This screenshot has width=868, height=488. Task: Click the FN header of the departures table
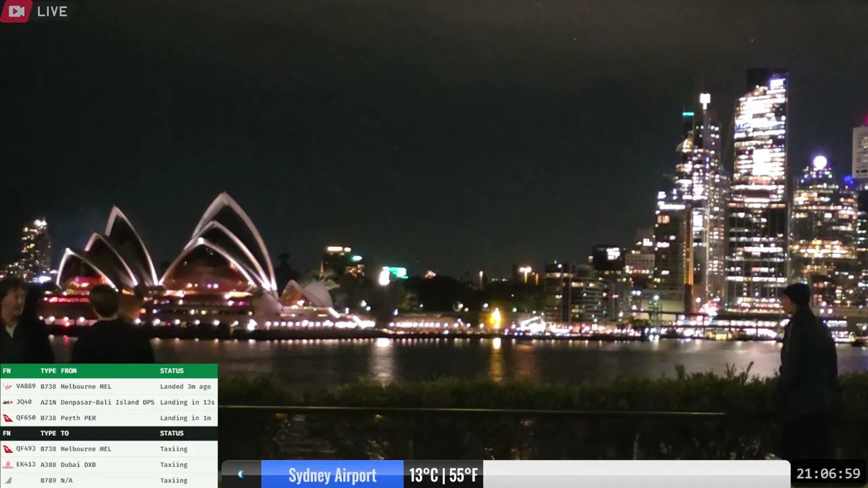7,433
